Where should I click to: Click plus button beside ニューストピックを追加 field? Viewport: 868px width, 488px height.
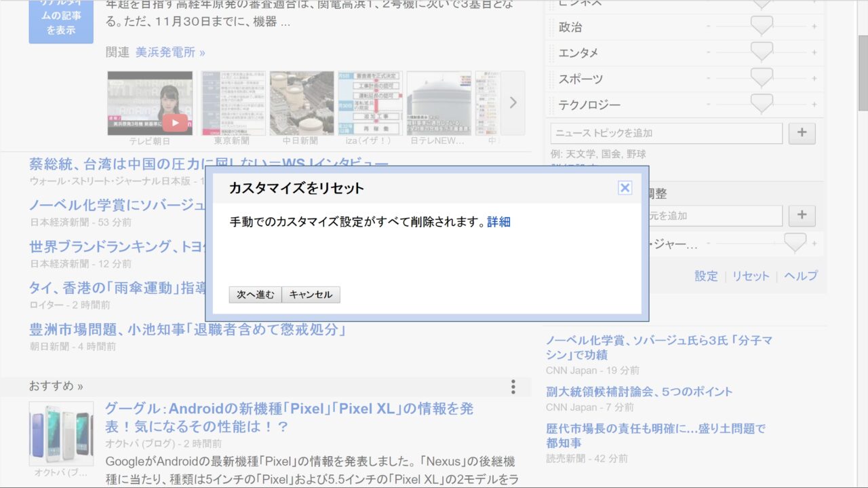pos(802,133)
